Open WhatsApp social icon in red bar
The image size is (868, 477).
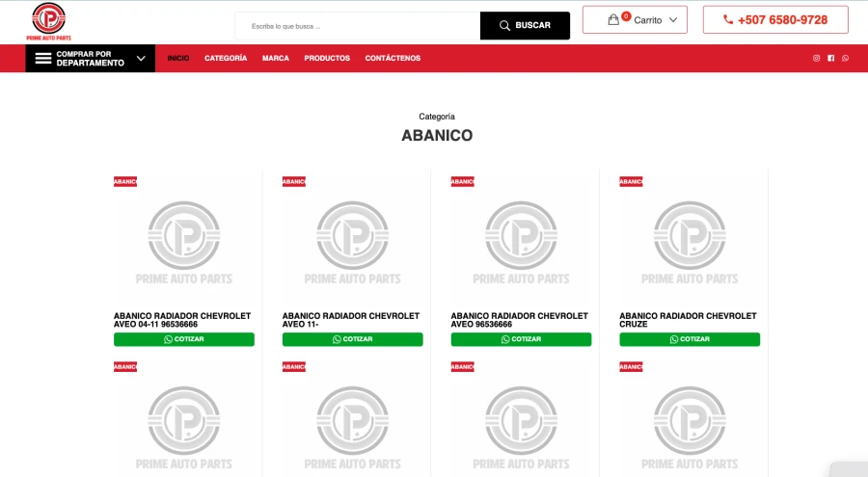(x=845, y=58)
